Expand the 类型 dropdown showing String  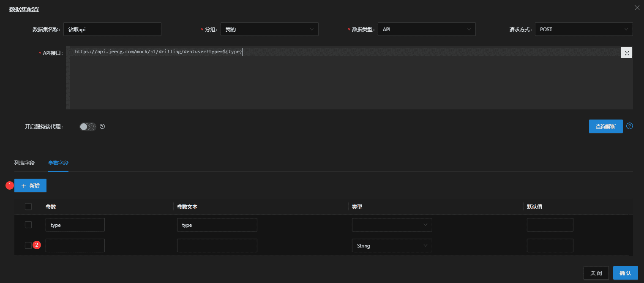click(x=392, y=245)
